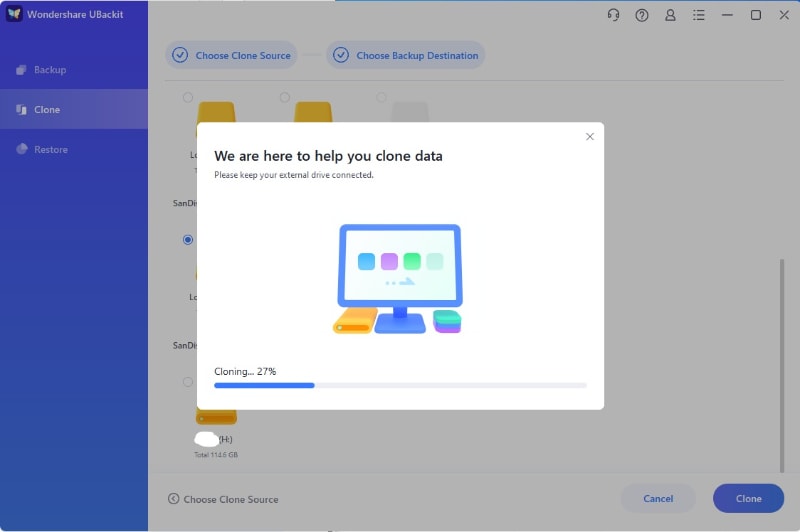Screen dimensions: 800x532
Task: Select the selected SanDisk drive radio button
Action: 188,240
